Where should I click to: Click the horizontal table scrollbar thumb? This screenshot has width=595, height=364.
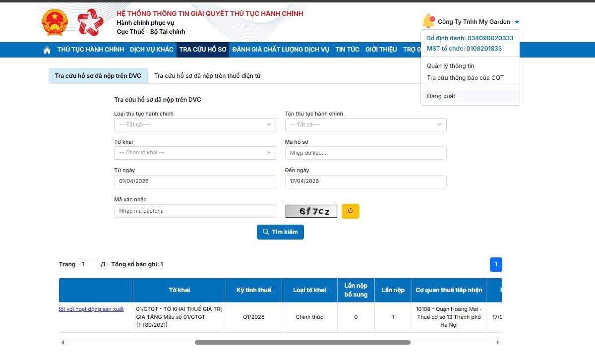pyautogui.click(x=302, y=342)
